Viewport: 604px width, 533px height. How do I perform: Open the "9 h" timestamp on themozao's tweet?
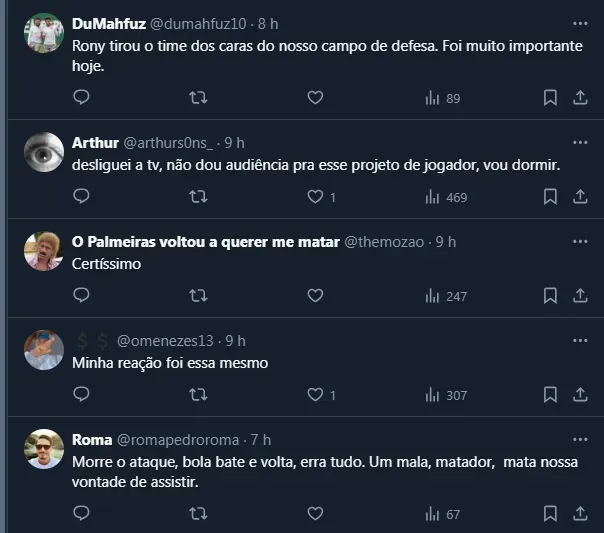tap(446, 242)
